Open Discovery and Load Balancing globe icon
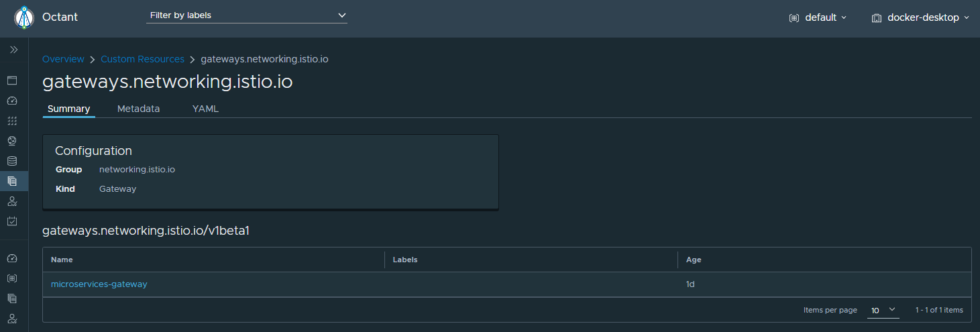980x332 pixels. click(x=11, y=141)
